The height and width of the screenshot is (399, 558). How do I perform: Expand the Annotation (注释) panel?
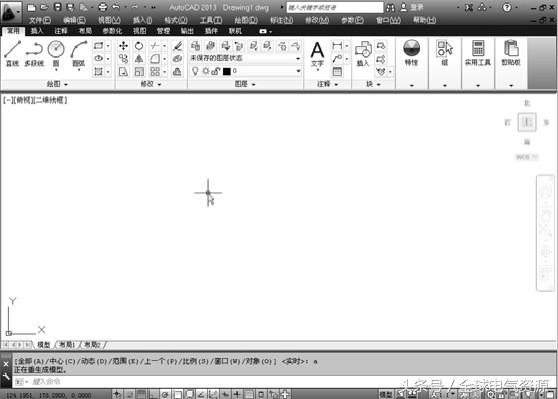point(327,84)
